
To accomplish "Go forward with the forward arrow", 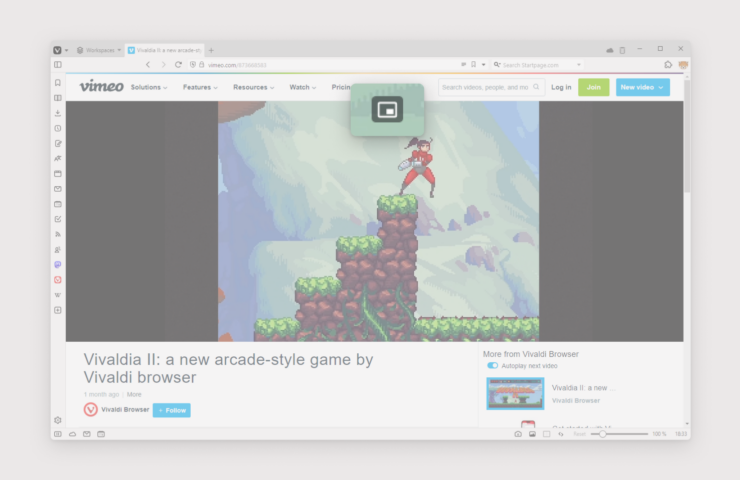I will (x=163, y=65).
